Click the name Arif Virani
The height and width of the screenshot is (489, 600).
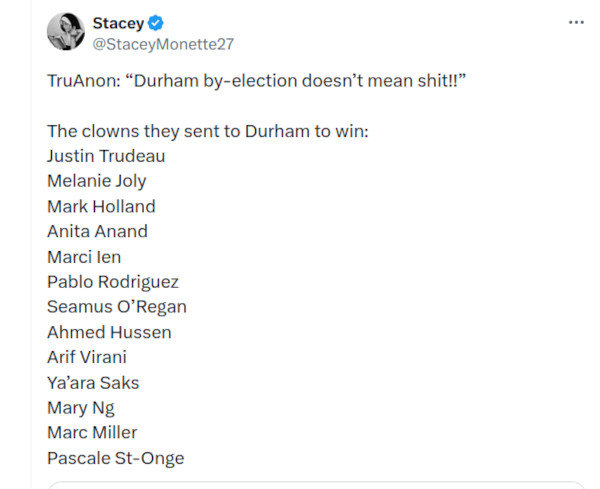coord(87,357)
